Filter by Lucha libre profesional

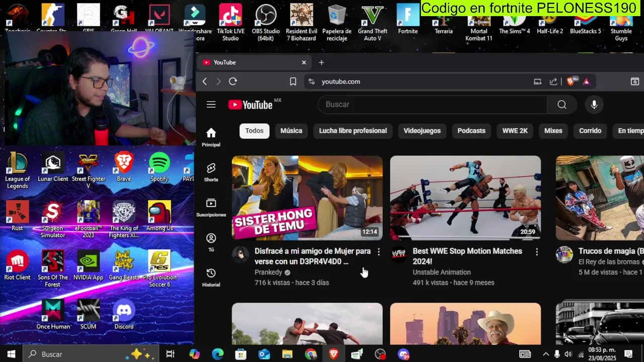coord(353,131)
